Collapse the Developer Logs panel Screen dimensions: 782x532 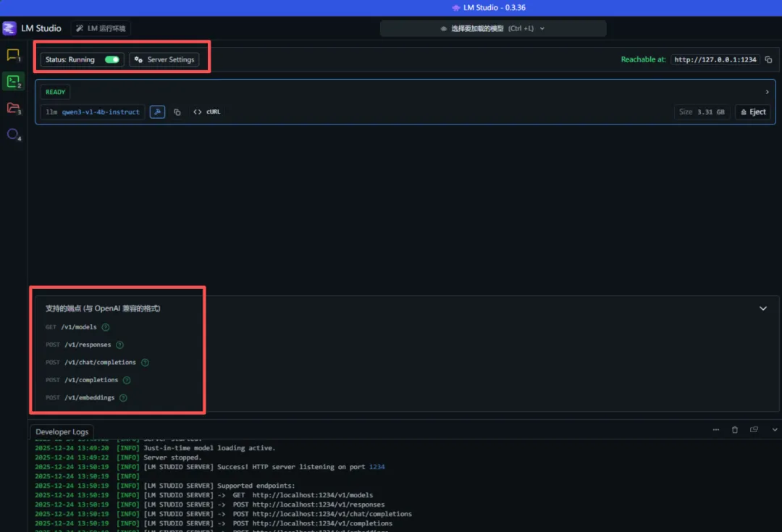point(774,429)
